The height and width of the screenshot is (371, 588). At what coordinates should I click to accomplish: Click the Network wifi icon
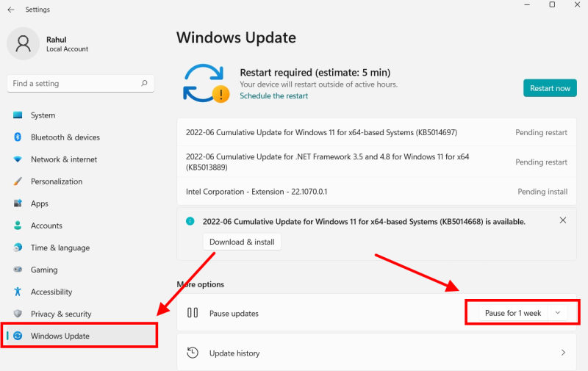pos(18,159)
